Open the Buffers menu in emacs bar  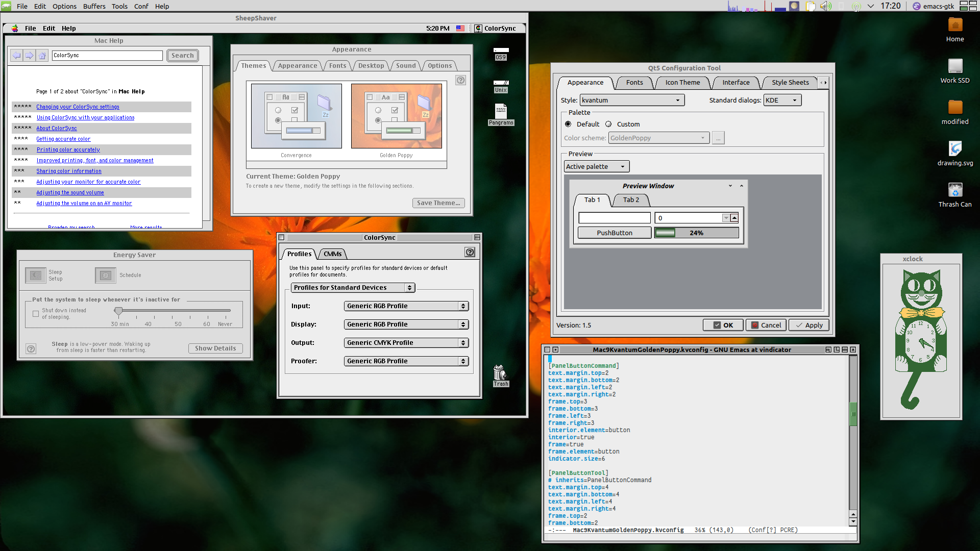tap(94, 6)
